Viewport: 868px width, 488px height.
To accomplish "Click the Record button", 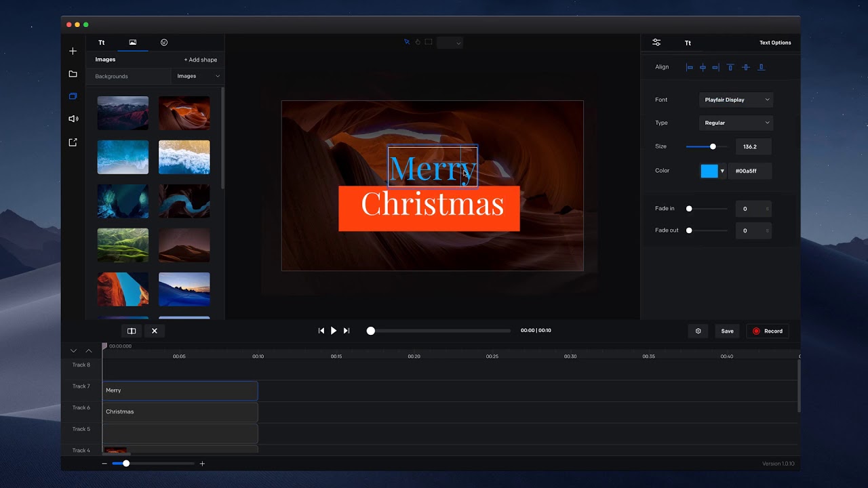I will 768,331.
